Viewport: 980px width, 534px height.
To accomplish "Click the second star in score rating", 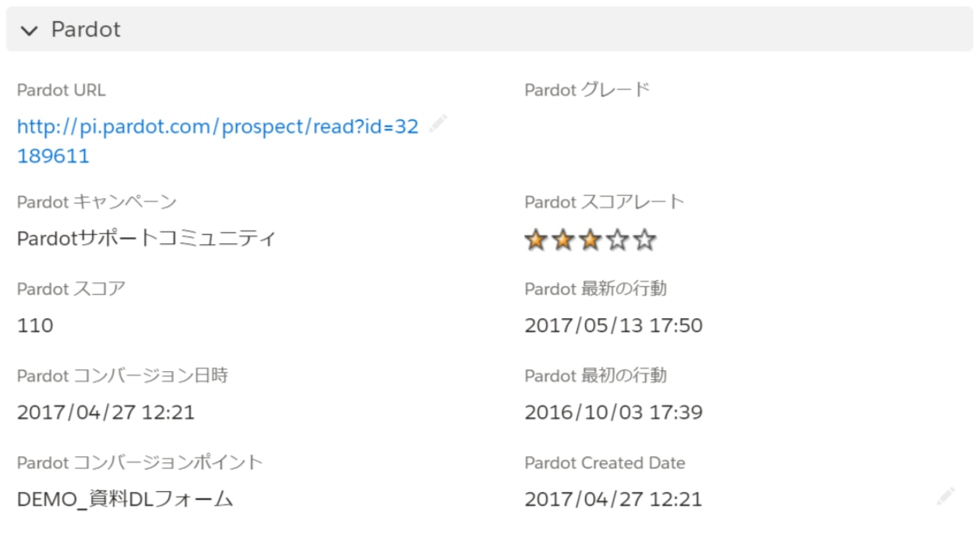I will pos(562,241).
